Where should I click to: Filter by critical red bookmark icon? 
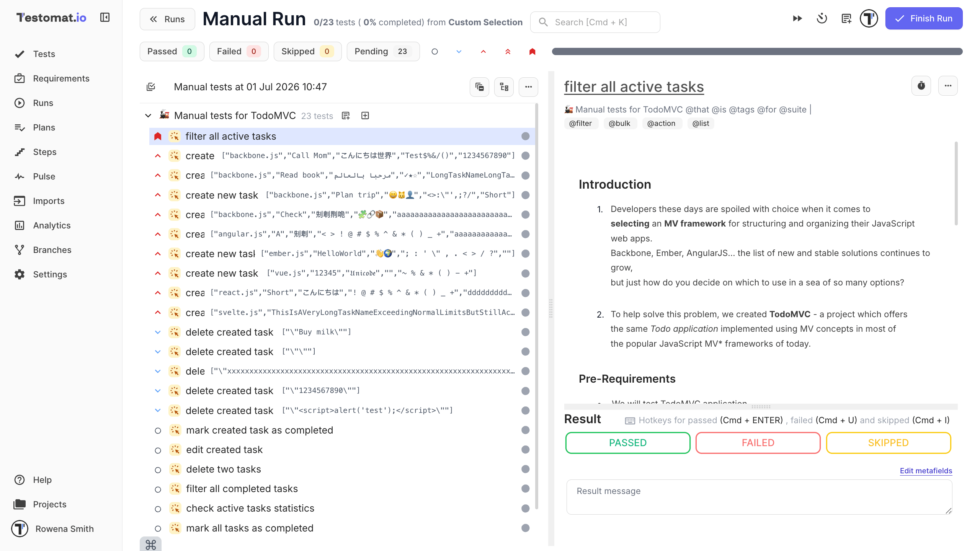532,52
